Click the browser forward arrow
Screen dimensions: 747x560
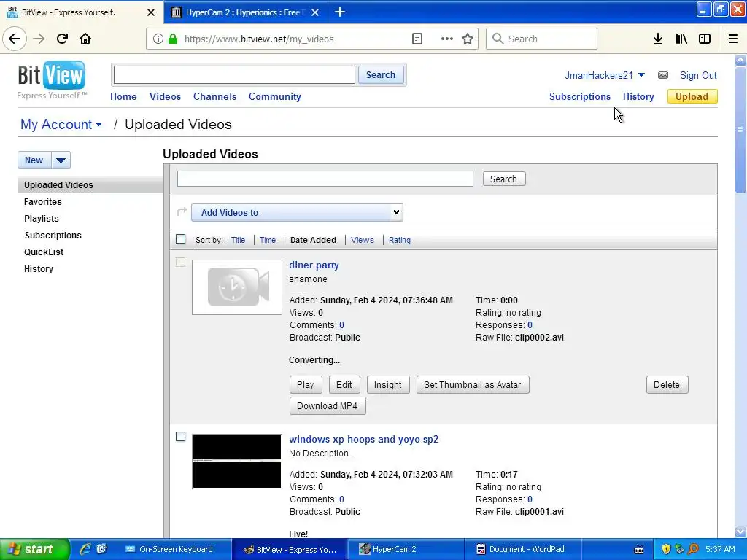coord(39,39)
